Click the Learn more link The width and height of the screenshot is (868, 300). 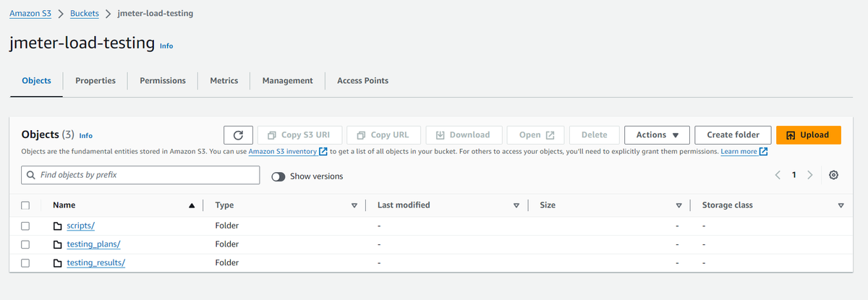coord(739,152)
